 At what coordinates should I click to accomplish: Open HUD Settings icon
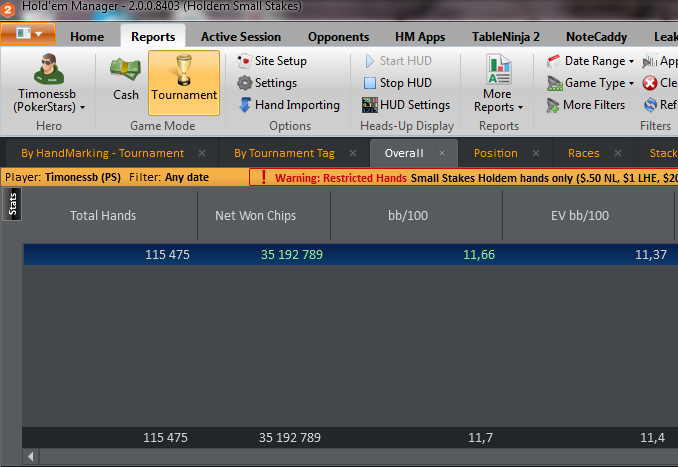click(370, 105)
